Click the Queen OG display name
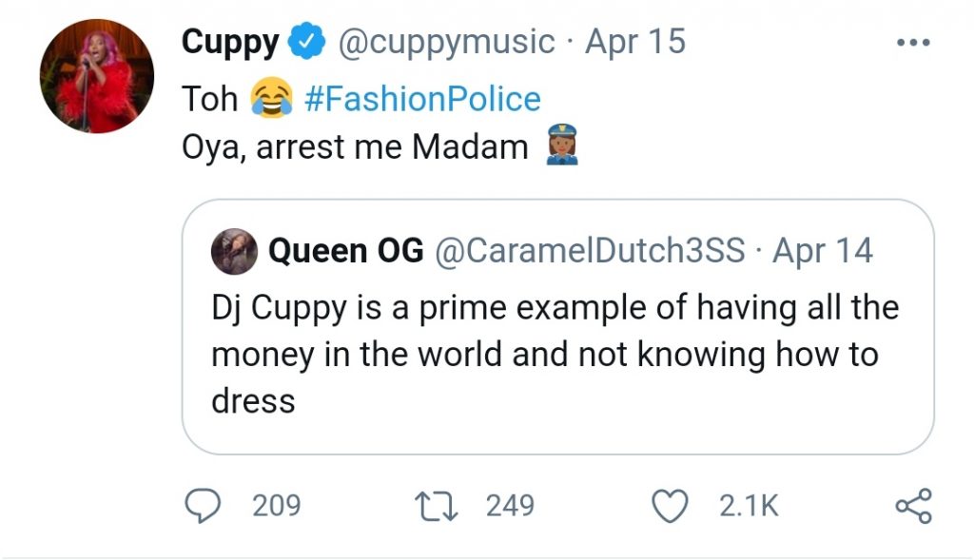Screen dimensions: 974x560 (x=346, y=251)
